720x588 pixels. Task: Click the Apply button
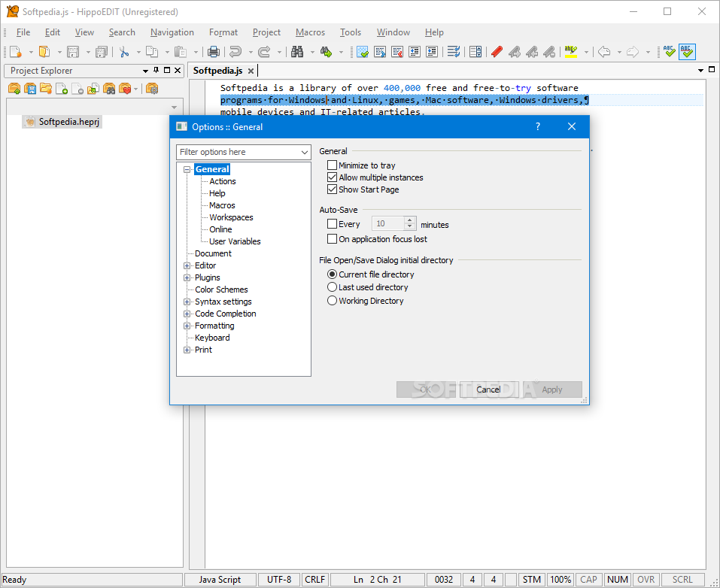552,389
